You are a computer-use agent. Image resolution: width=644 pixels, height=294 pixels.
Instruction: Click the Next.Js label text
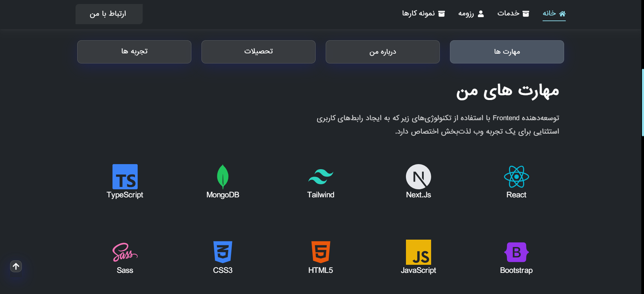tap(418, 195)
